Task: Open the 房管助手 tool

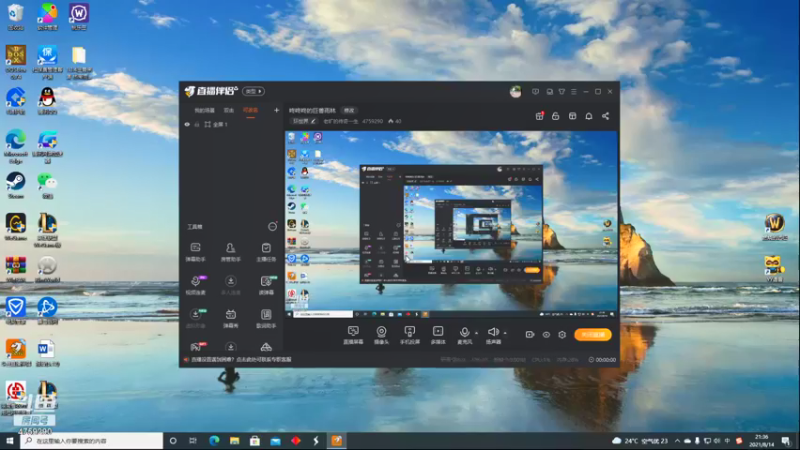Action: click(x=231, y=252)
